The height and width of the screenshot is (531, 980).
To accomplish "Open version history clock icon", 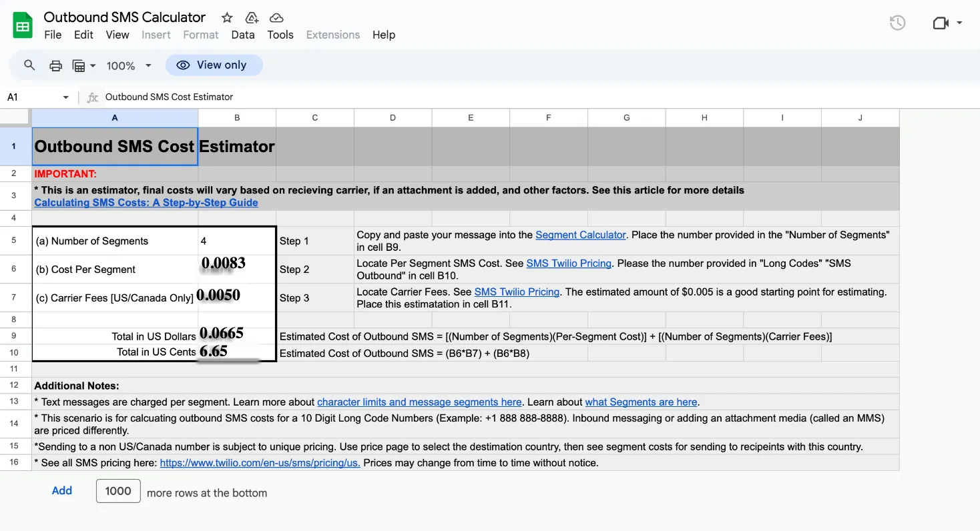I will coord(897,23).
